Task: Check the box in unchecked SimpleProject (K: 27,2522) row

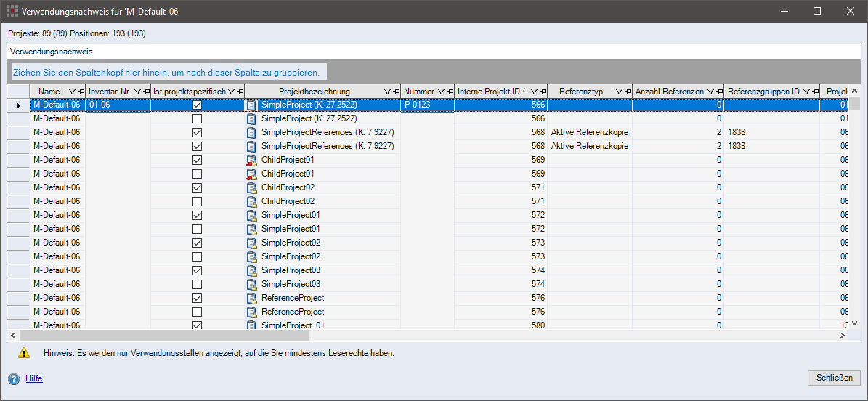Action: (x=197, y=118)
